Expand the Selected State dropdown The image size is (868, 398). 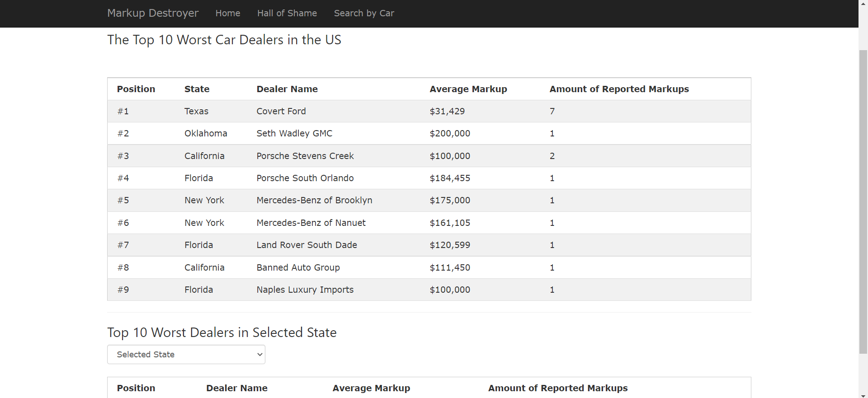point(186,355)
